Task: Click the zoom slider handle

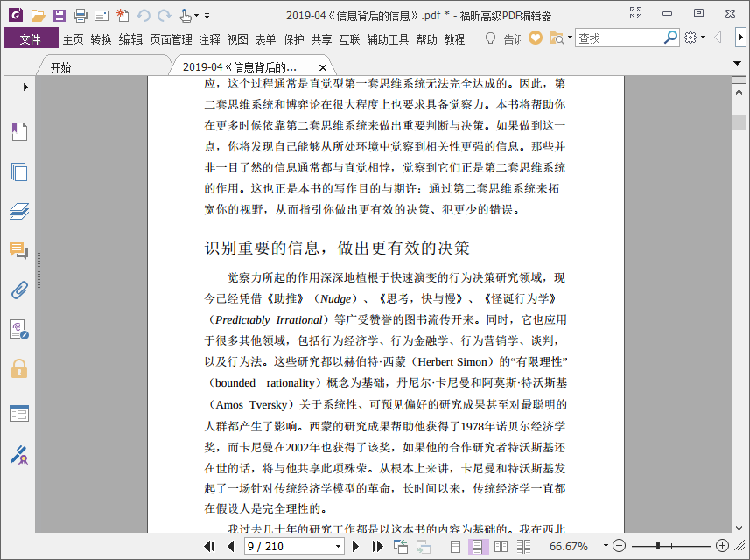Action: pyautogui.click(x=658, y=546)
